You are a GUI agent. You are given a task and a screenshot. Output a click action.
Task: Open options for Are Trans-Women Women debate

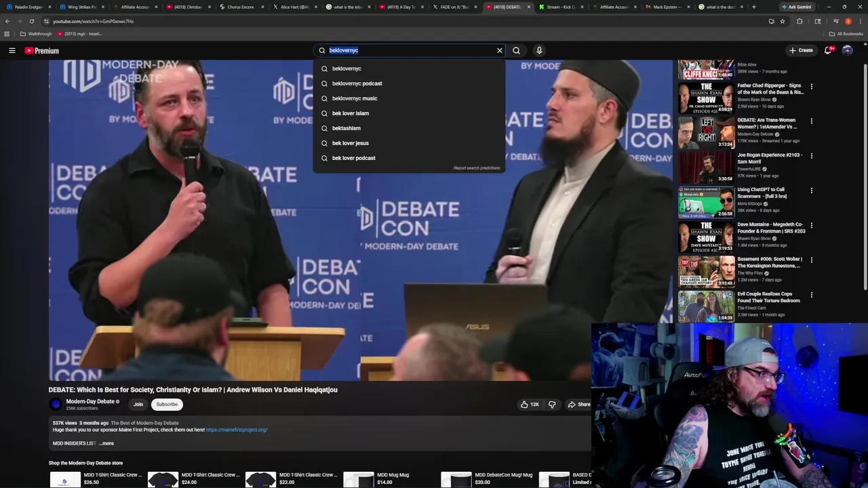[x=811, y=121]
